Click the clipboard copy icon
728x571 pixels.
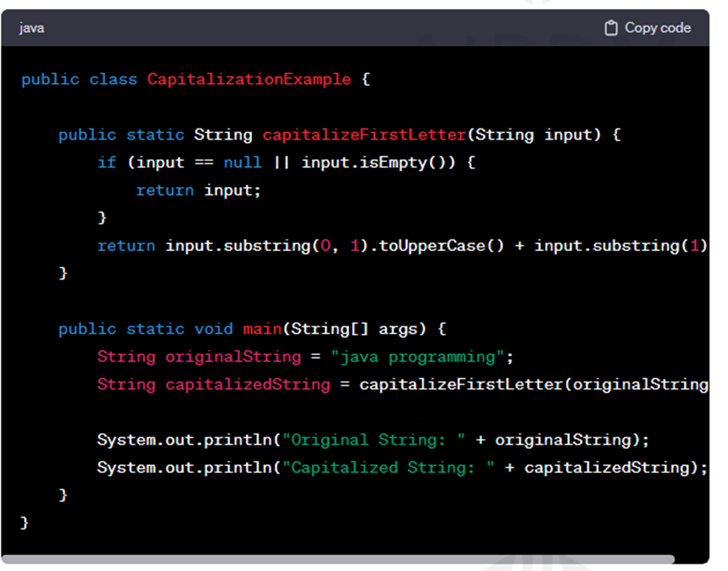pos(611,28)
